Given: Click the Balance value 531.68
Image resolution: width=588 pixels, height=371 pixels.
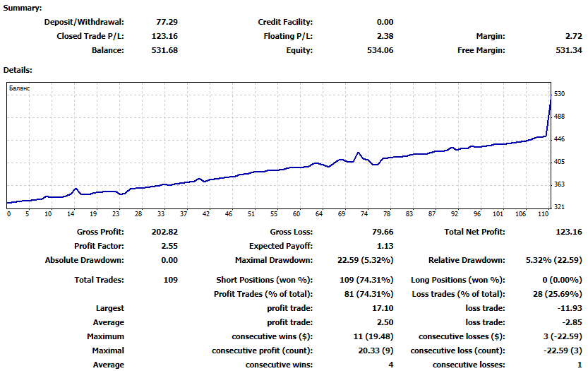Looking at the screenshot, I should (164, 50).
